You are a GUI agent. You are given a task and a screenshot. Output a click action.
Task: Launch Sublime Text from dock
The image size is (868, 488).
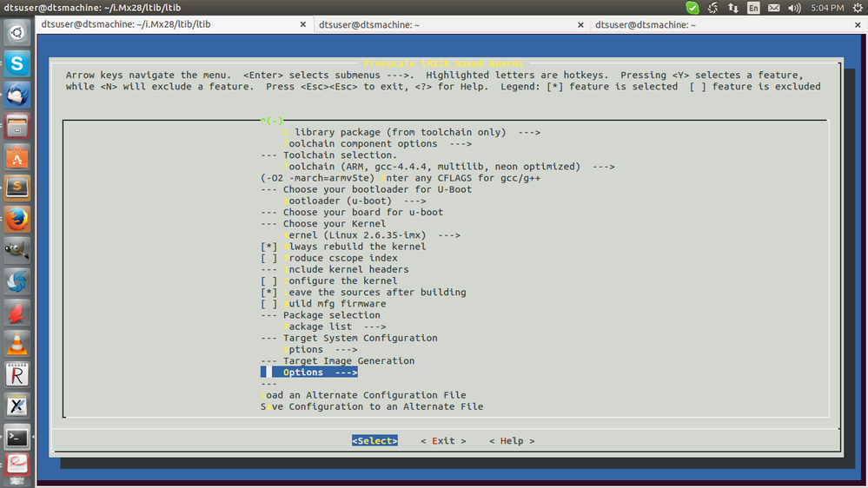(x=17, y=188)
